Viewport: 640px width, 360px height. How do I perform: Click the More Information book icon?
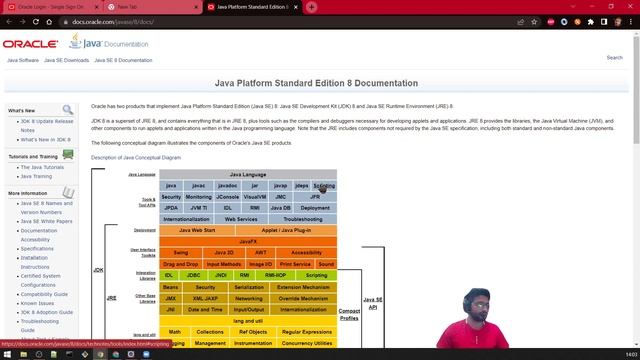(x=68, y=192)
